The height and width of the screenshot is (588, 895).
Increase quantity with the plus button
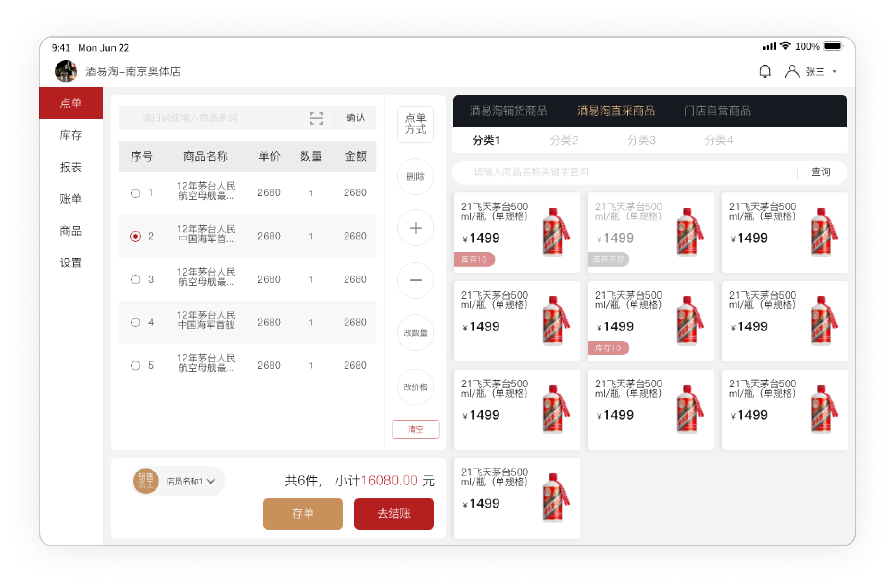(416, 228)
